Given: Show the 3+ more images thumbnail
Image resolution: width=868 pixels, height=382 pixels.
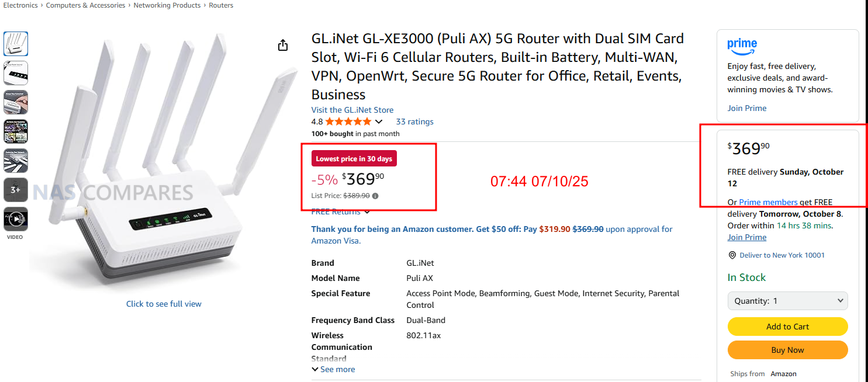Looking at the screenshot, I should pyautogui.click(x=16, y=190).
